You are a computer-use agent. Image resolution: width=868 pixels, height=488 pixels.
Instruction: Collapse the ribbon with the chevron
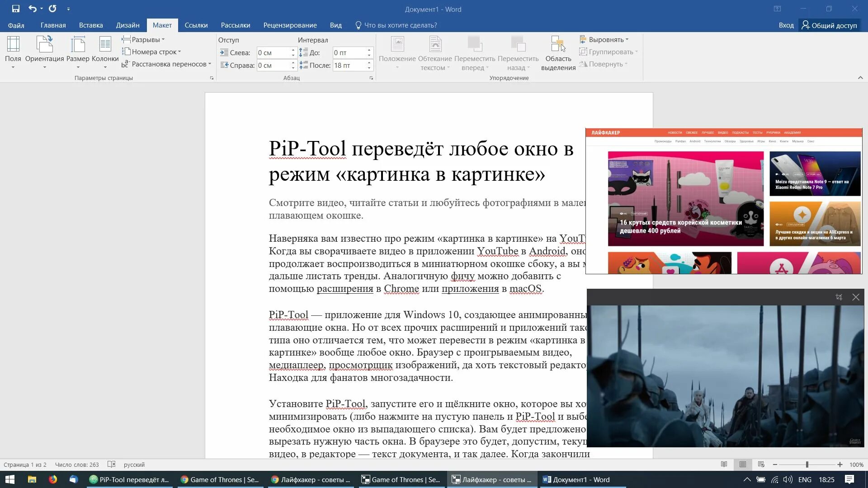(x=860, y=78)
